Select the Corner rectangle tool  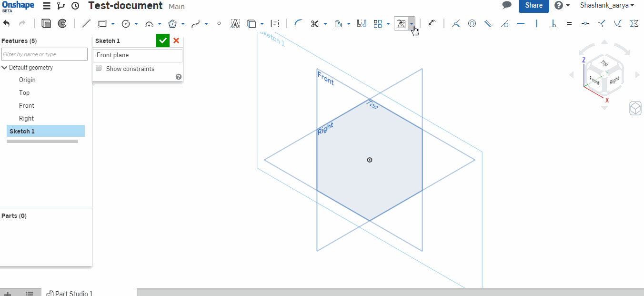[x=102, y=23]
